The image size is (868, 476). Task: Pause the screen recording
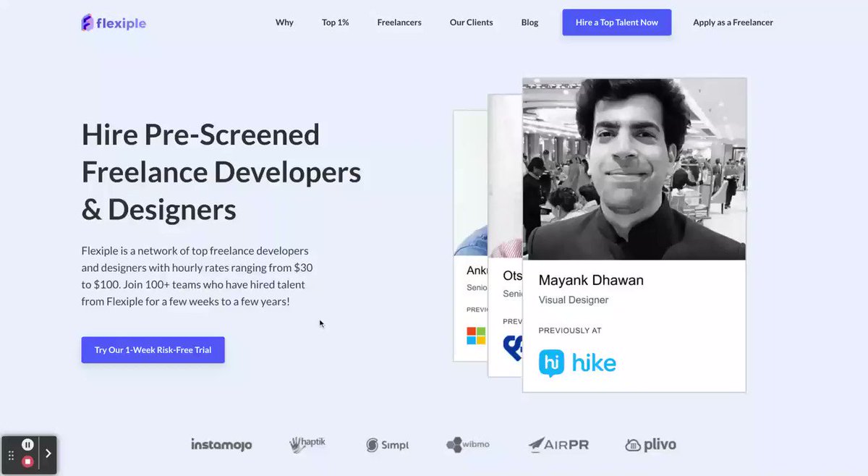[x=27, y=445]
